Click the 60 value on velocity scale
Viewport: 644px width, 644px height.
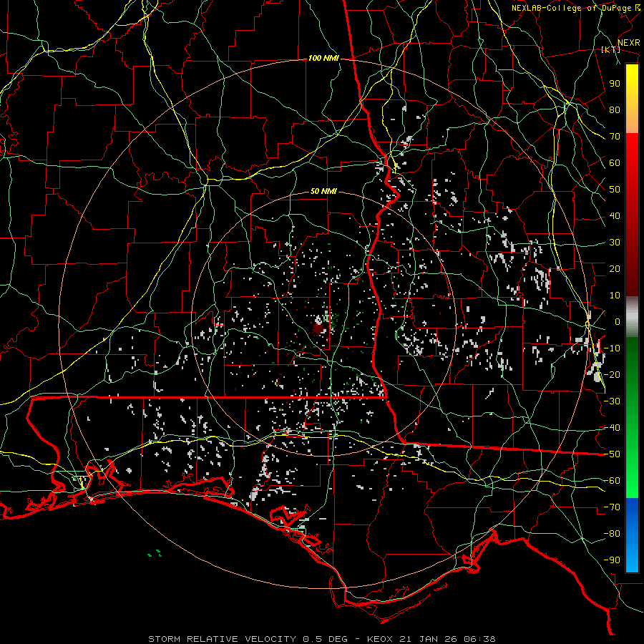click(615, 162)
